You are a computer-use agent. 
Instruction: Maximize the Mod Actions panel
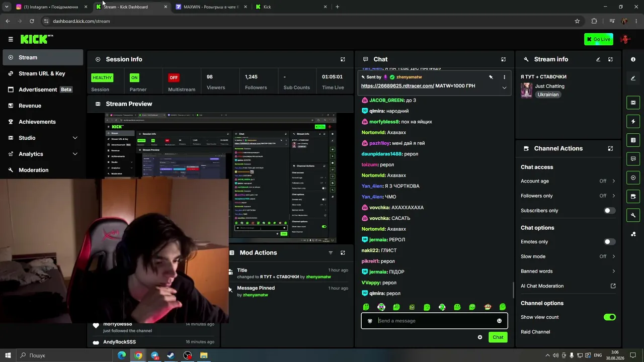click(343, 253)
